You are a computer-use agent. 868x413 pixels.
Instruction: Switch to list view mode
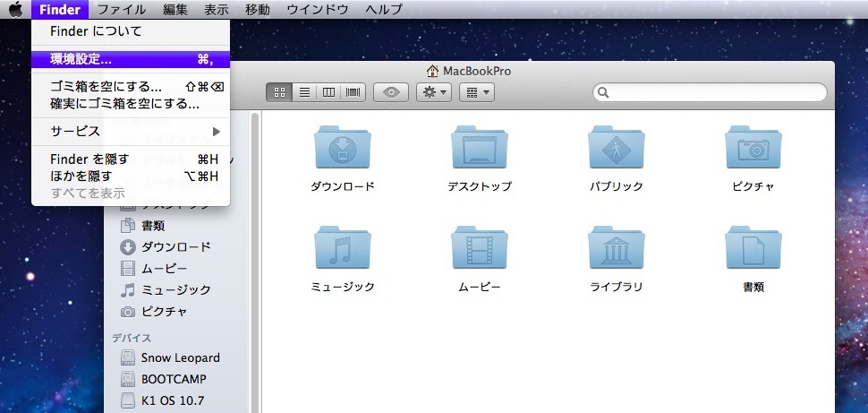(304, 92)
